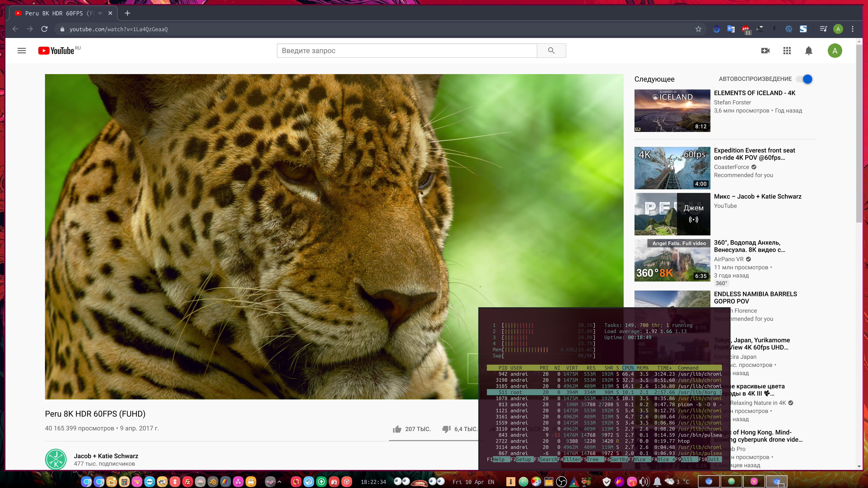Click htop F2 Setup menu item
The width and height of the screenshot is (868, 488).
[x=522, y=459]
